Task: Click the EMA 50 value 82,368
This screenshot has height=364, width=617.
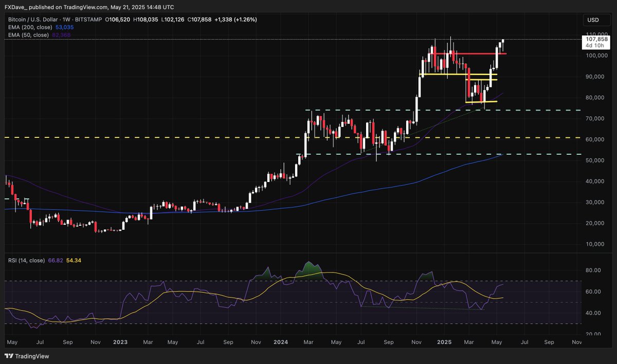Action: point(61,35)
